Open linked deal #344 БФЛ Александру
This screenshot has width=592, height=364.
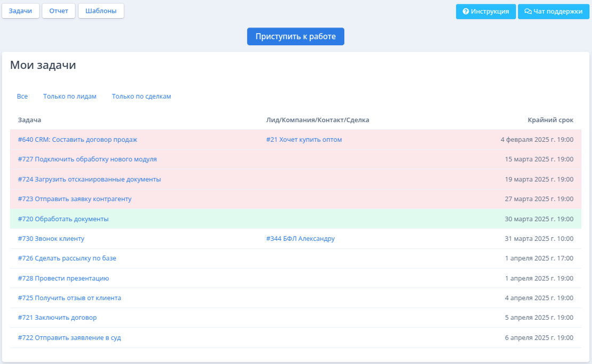[x=300, y=239]
